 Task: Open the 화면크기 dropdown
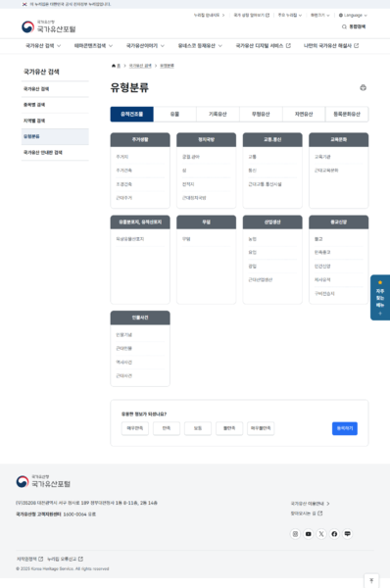[x=319, y=16]
